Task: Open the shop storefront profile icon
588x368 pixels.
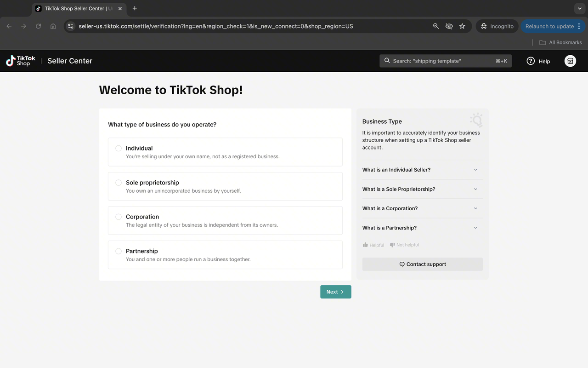Action: click(x=570, y=61)
